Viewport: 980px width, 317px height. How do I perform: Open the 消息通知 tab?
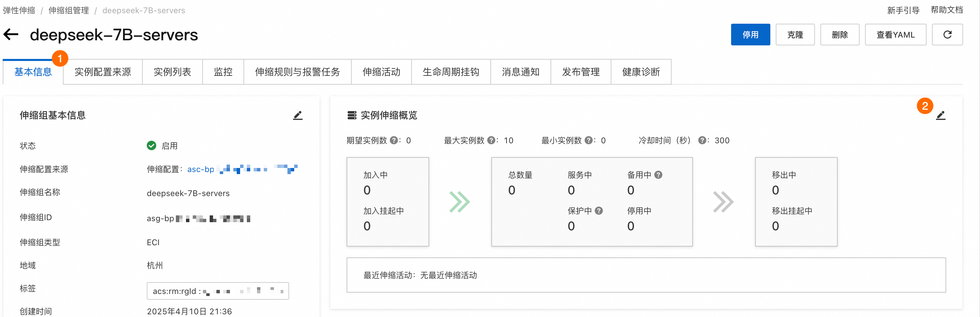tap(520, 72)
